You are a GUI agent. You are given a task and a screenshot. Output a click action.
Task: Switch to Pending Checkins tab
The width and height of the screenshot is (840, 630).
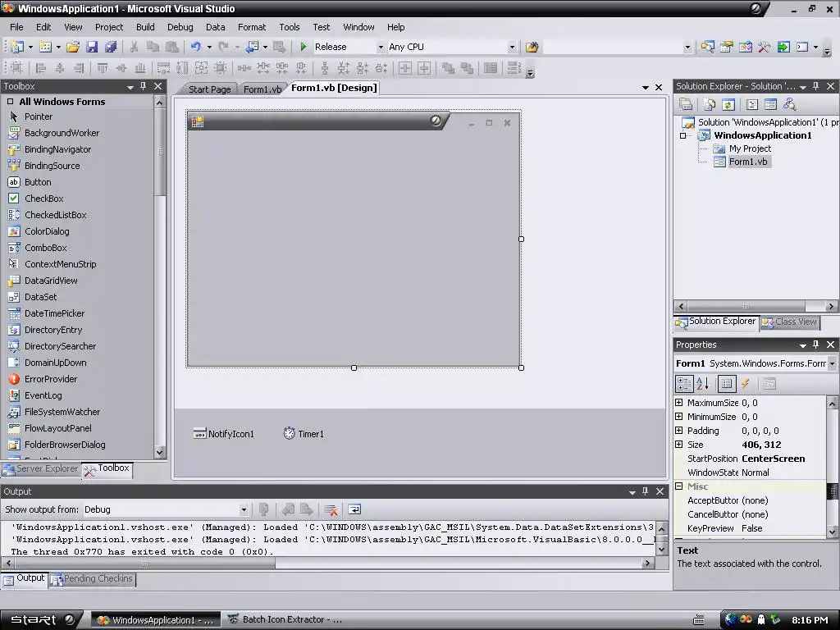[x=92, y=579]
